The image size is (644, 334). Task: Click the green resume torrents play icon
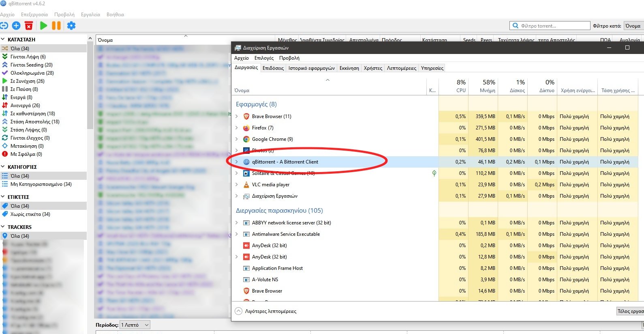(x=43, y=26)
